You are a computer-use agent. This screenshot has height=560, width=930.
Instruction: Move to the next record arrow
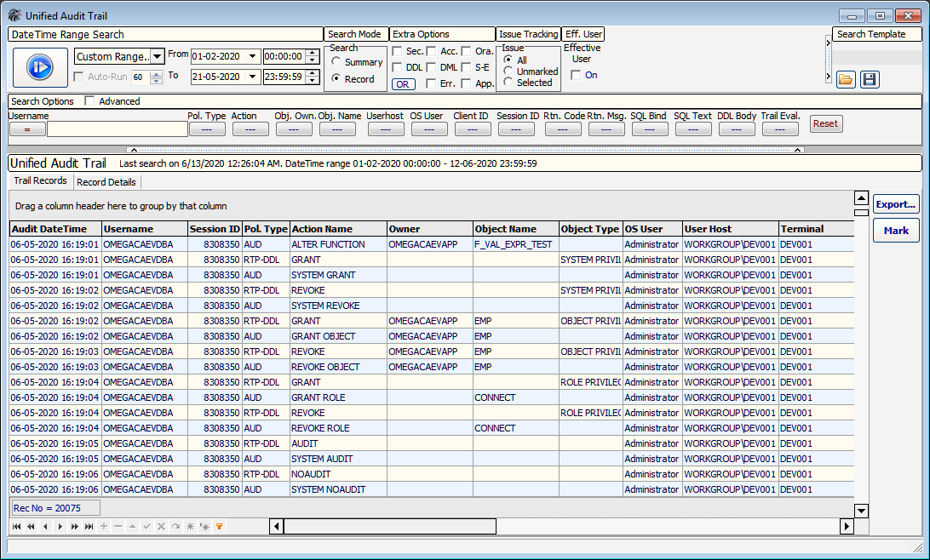pos(60,527)
